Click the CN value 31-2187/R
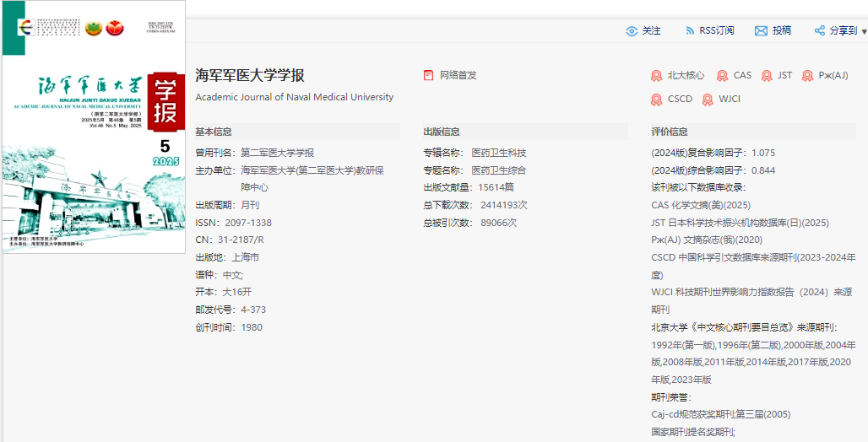This screenshot has width=868, height=442. (x=241, y=240)
